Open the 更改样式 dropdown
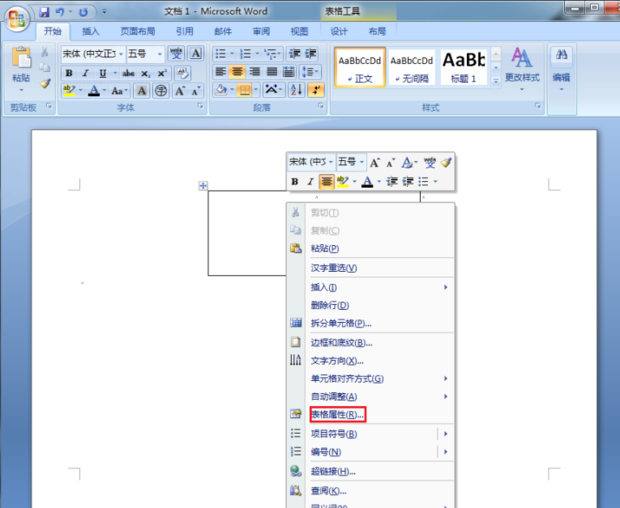Screen dimensions: 620x508 [x=522, y=69]
